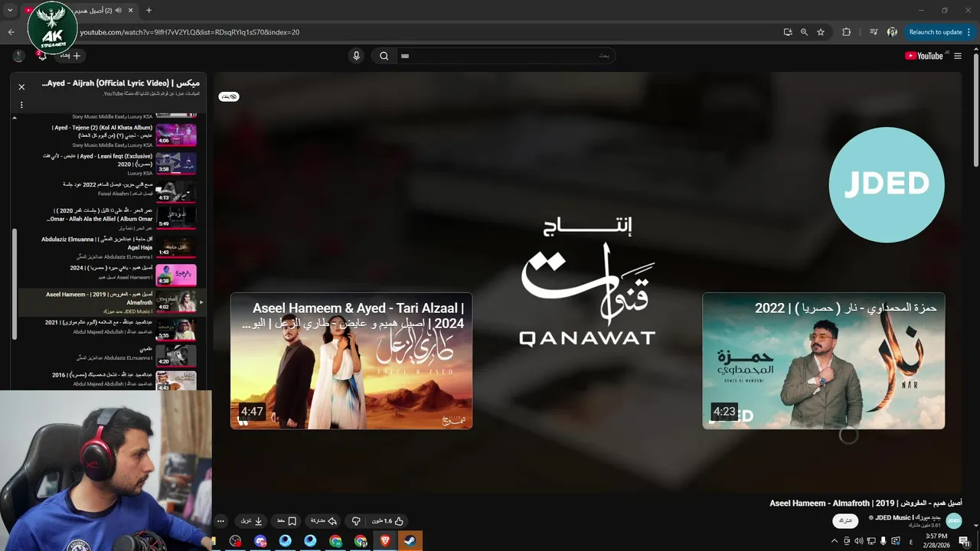Dislike the video with thumbs down

point(356,521)
